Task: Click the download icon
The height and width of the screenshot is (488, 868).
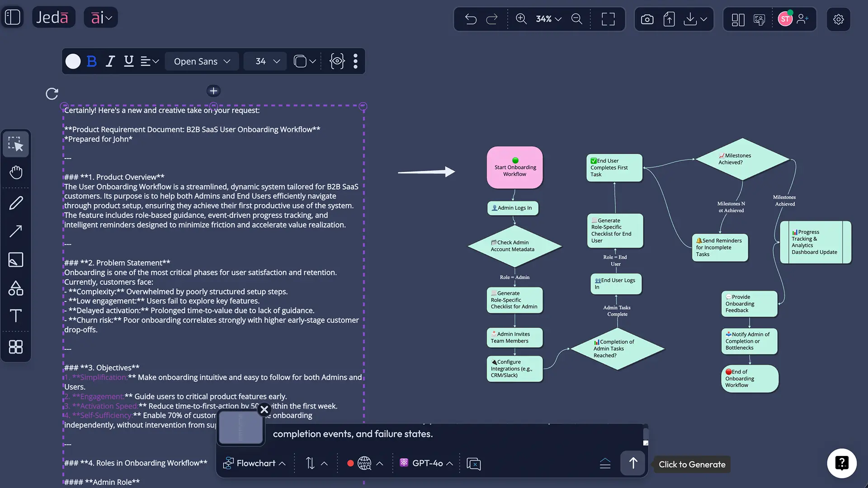Action: click(690, 19)
